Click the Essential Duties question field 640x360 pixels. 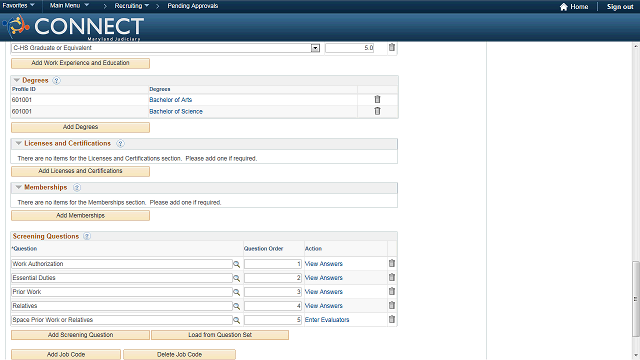[x=122, y=278]
